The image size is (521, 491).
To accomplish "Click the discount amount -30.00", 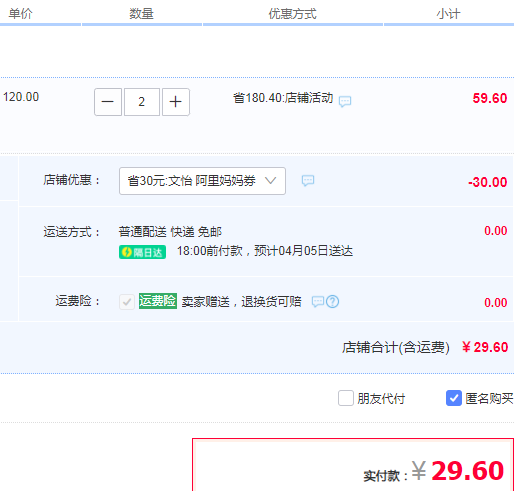I will (487, 182).
